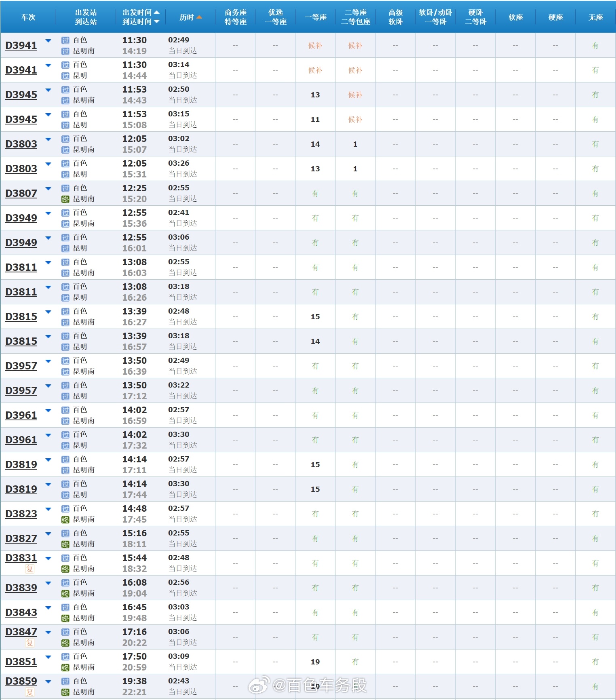
Task: Click second-class 有 for D3847
Action: click(355, 637)
